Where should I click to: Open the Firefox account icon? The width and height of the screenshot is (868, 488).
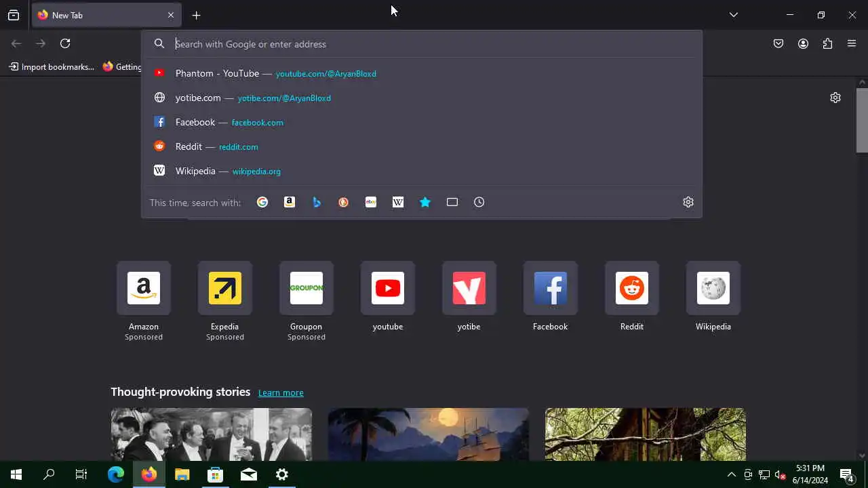(803, 43)
